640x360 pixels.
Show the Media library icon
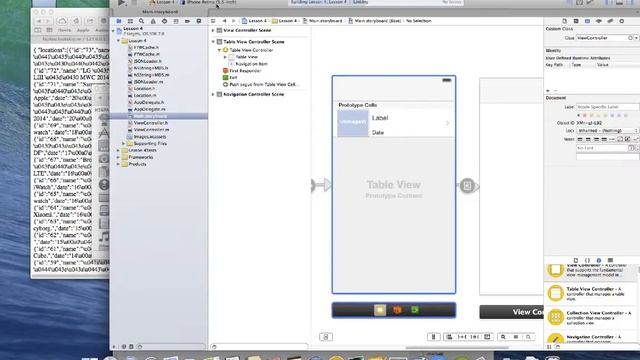pos(610,260)
